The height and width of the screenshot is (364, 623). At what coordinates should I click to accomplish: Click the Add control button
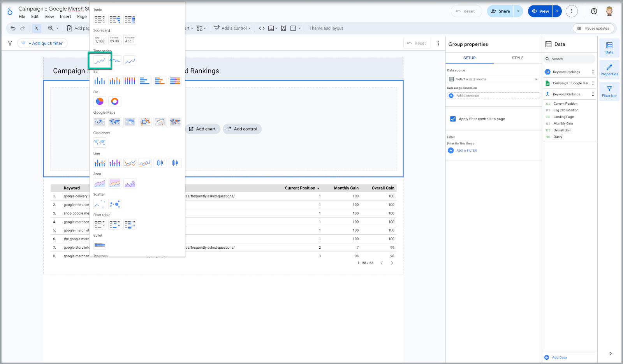tap(242, 129)
